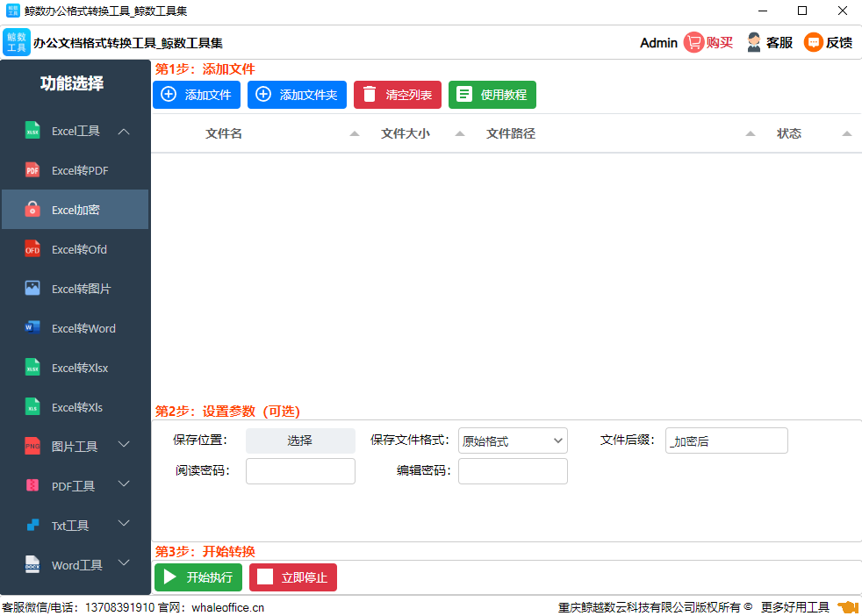
Task: Click the 文件大小 column header
Action: coord(406,133)
